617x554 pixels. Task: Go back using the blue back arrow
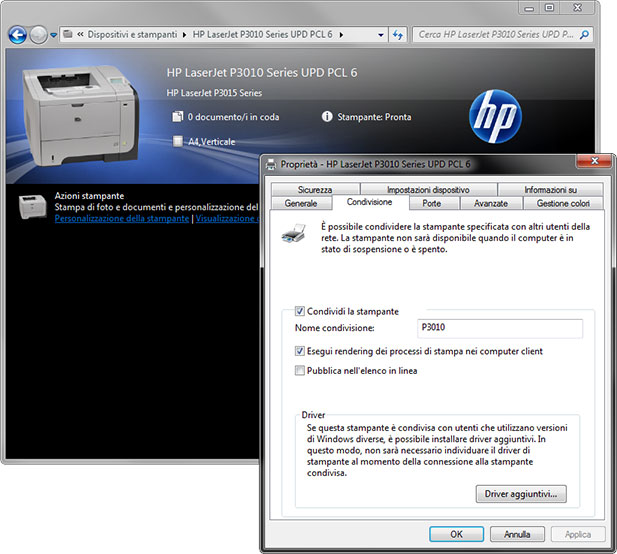click(18, 35)
